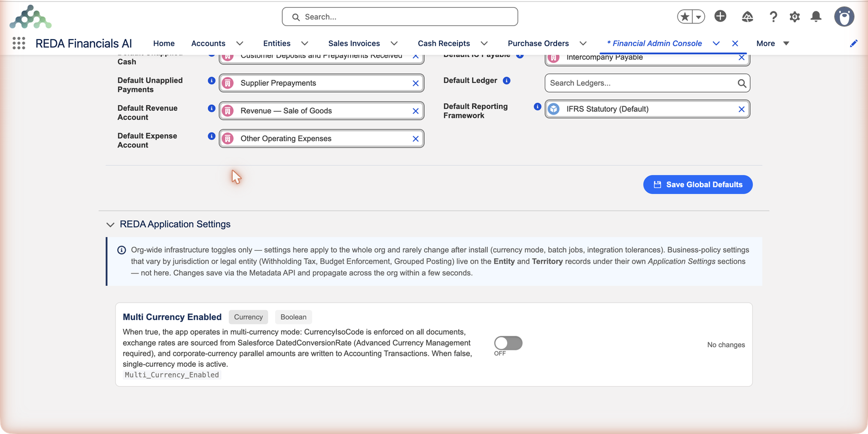Open the Purchase Orders tab
This screenshot has height=434, width=868.
(538, 43)
